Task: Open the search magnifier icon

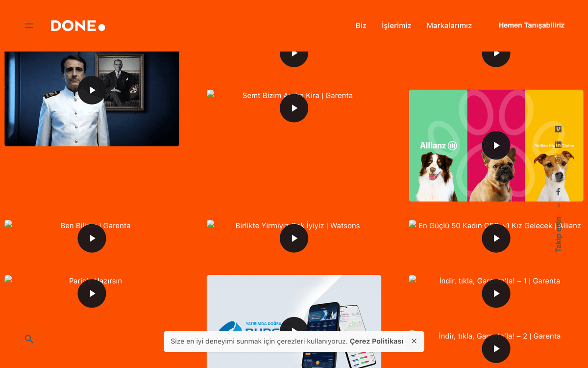Action: point(29,339)
